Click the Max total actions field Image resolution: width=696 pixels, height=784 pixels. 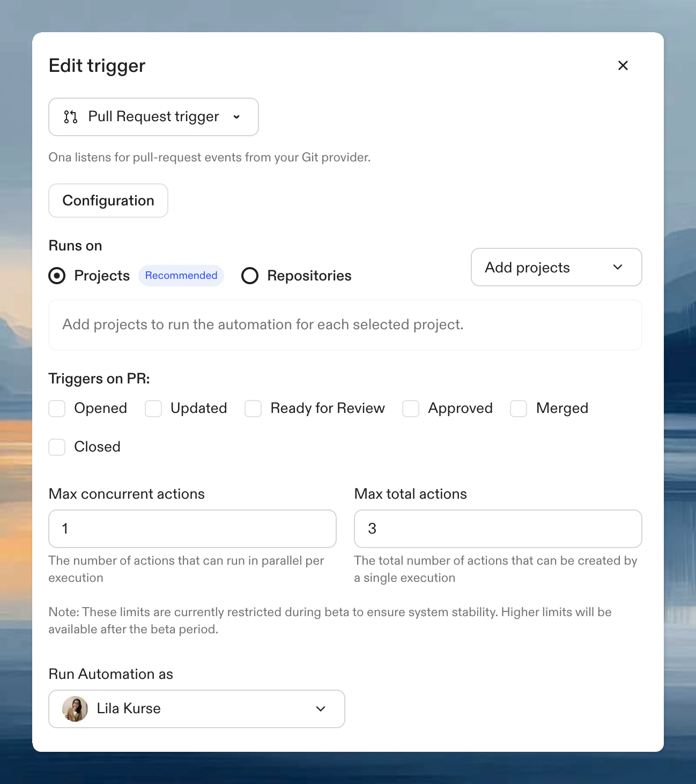pyautogui.click(x=497, y=529)
